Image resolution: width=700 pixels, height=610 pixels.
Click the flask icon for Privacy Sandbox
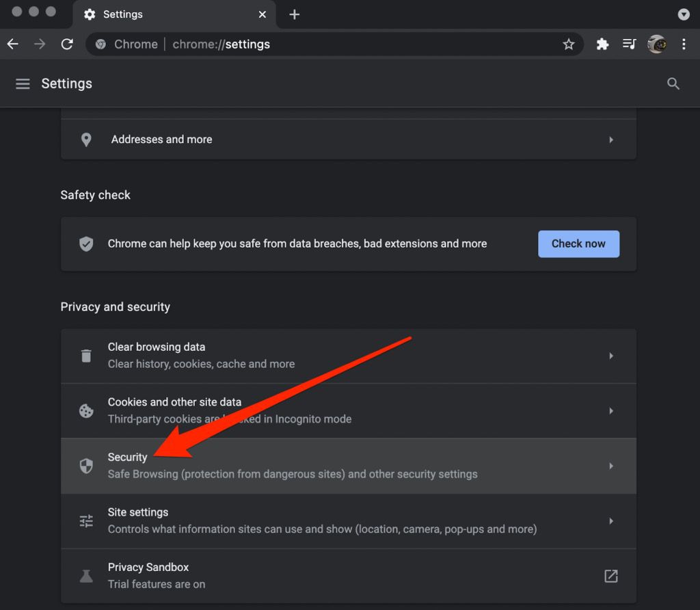pos(86,576)
